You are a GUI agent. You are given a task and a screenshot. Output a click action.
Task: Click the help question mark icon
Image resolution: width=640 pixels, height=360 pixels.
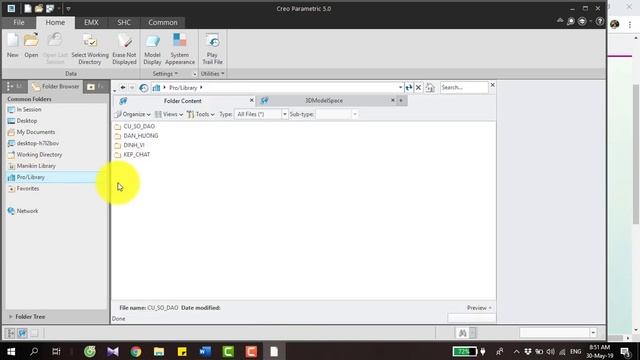pos(600,21)
